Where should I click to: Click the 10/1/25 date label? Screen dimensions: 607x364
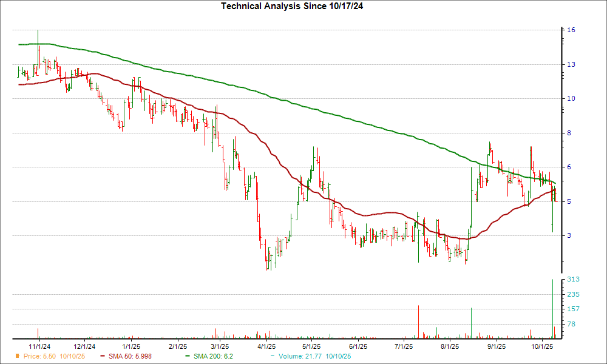pyautogui.click(x=542, y=346)
